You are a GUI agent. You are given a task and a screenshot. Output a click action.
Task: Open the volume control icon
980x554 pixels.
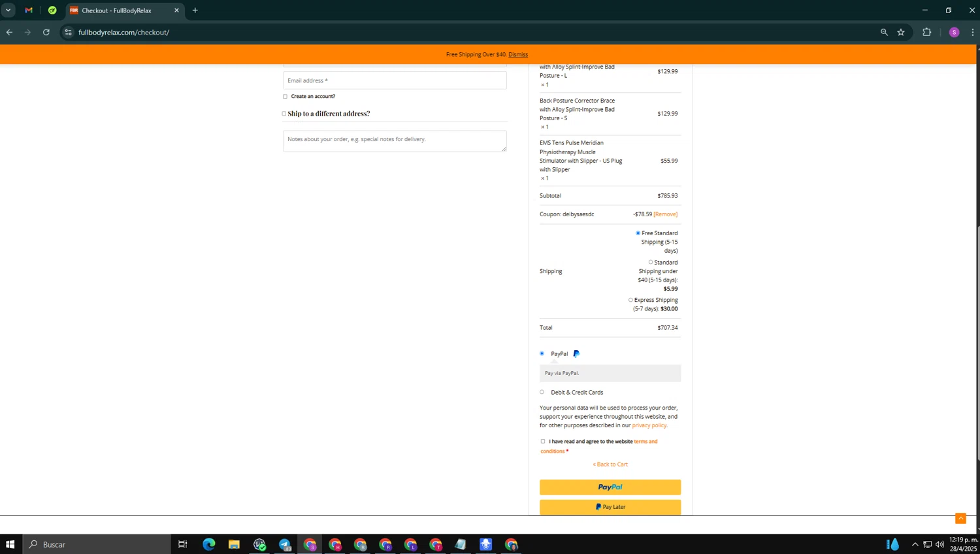(940, 544)
